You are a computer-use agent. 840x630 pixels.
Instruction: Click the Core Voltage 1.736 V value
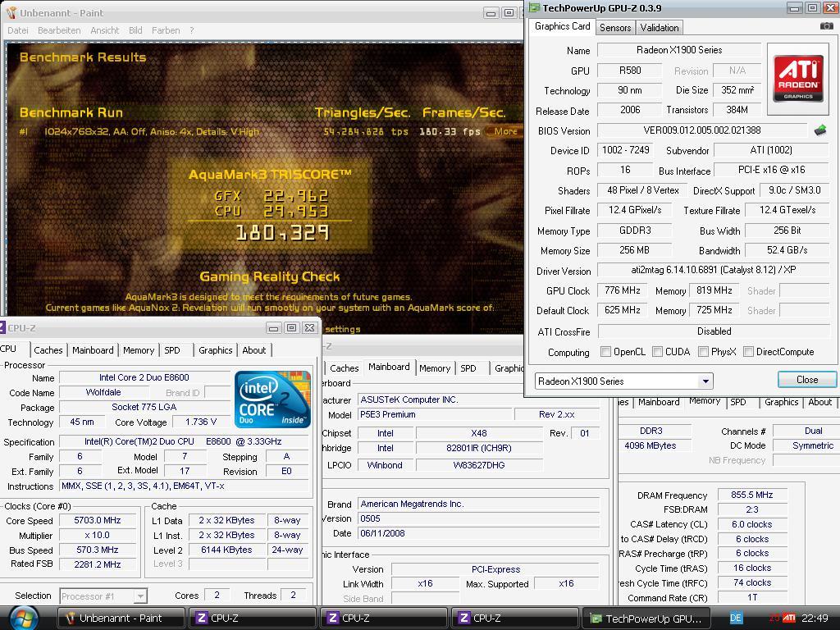tap(201, 422)
